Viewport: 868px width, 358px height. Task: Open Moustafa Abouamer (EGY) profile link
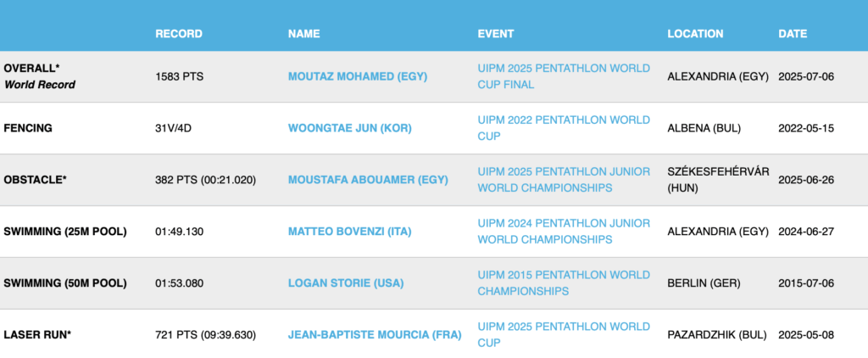368,180
